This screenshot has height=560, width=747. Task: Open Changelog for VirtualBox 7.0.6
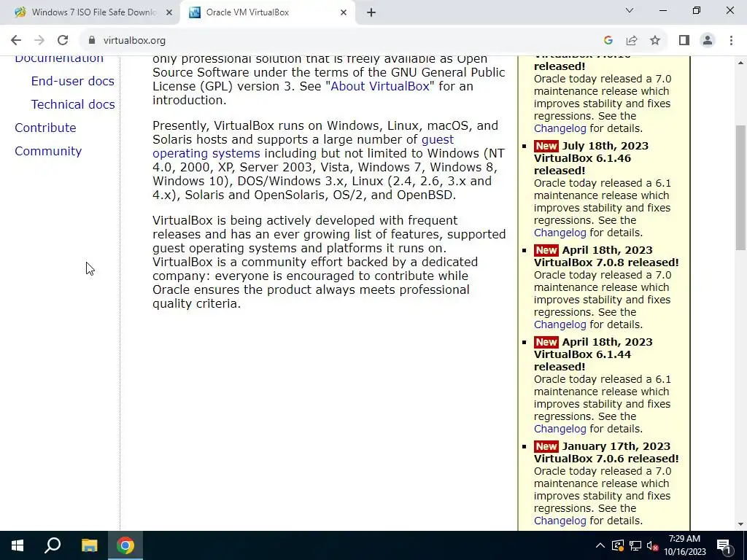pyautogui.click(x=560, y=521)
